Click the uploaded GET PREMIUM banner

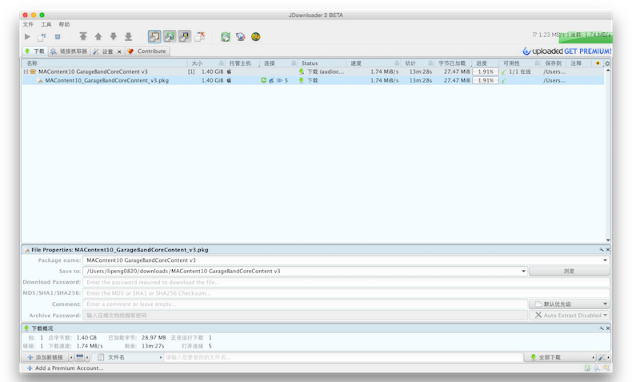567,51
